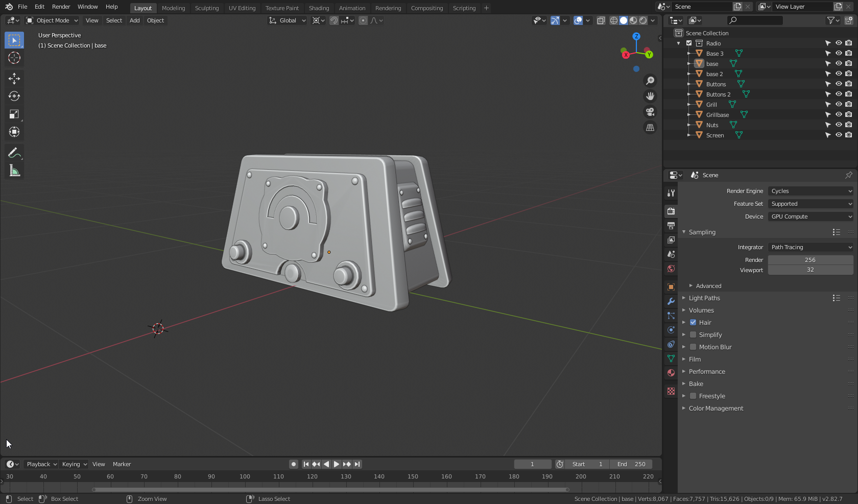This screenshot has width=858, height=504.
Task: Open the Object Mode dropdown
Action: (52, 20)
